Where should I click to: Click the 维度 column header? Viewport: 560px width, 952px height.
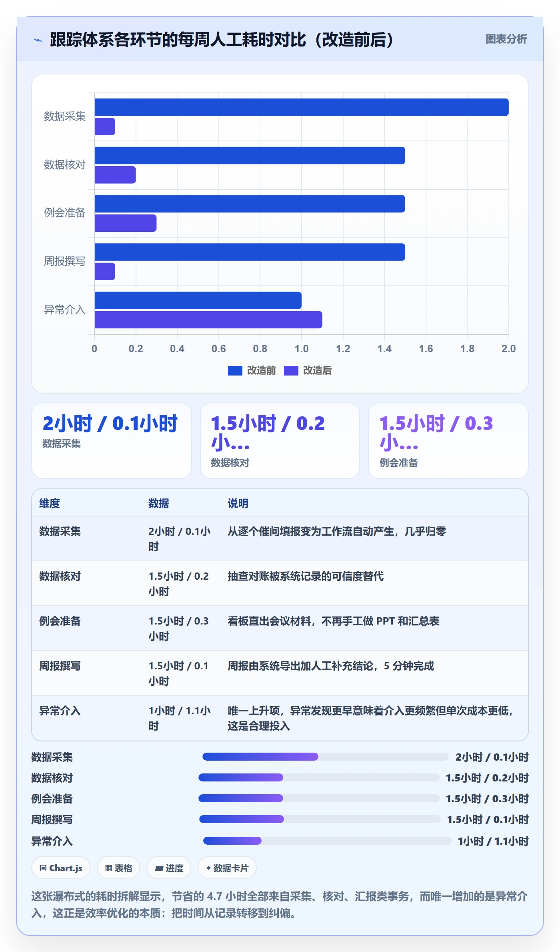tap(50, 503)
